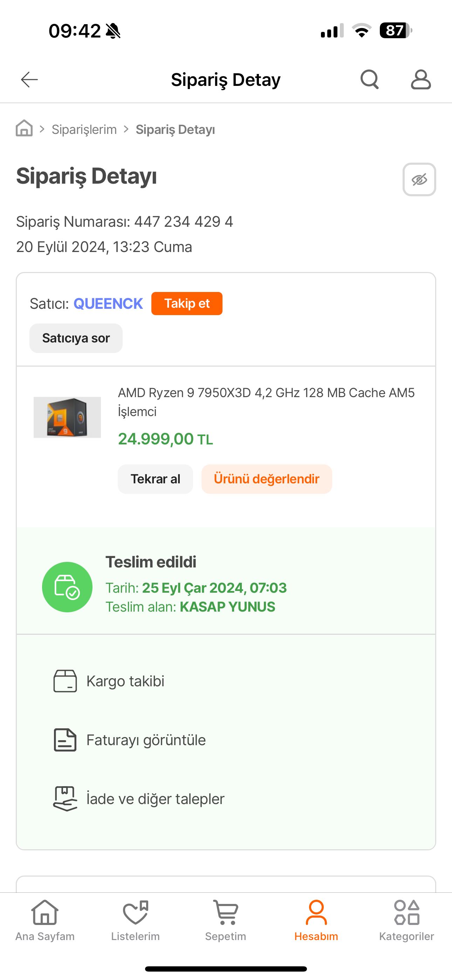Rate product via Ürünü değerlendir
Image resolution: width=452 pixels, height=980 pixels.
pos(267,479)
